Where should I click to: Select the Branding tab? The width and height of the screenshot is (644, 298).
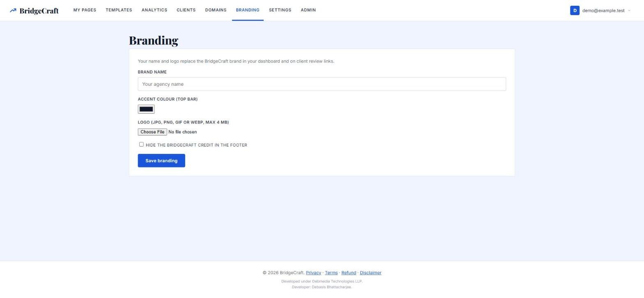coord(248,10)
